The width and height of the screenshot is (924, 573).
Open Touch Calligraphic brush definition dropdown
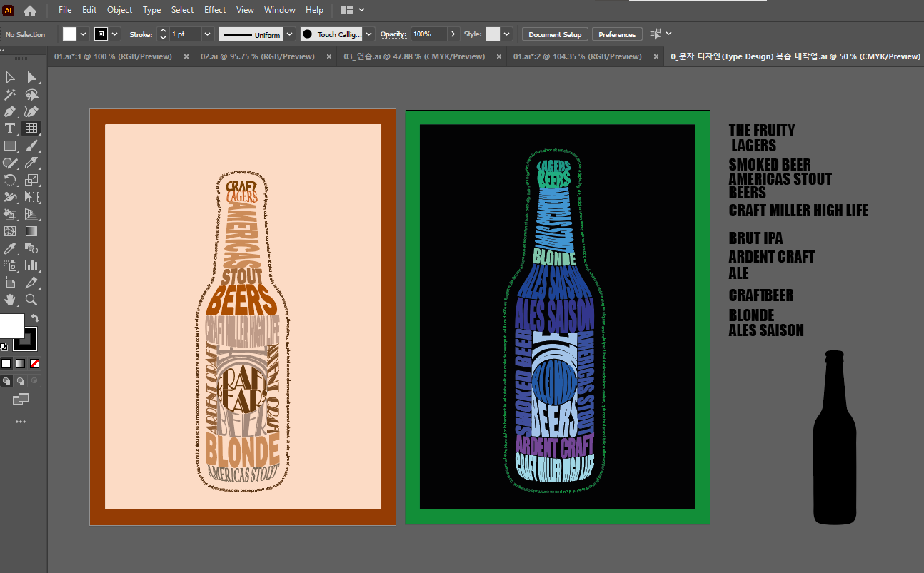368,34
